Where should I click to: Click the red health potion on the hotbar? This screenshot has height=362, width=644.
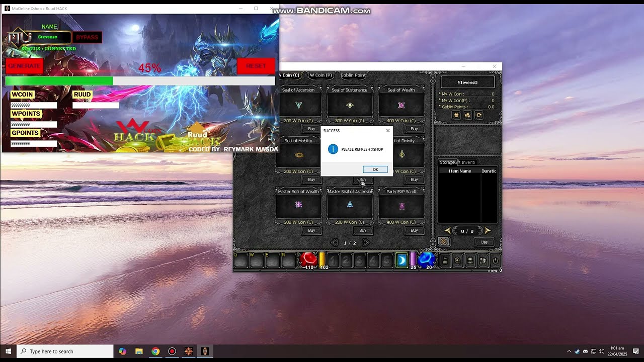point(308,259)
